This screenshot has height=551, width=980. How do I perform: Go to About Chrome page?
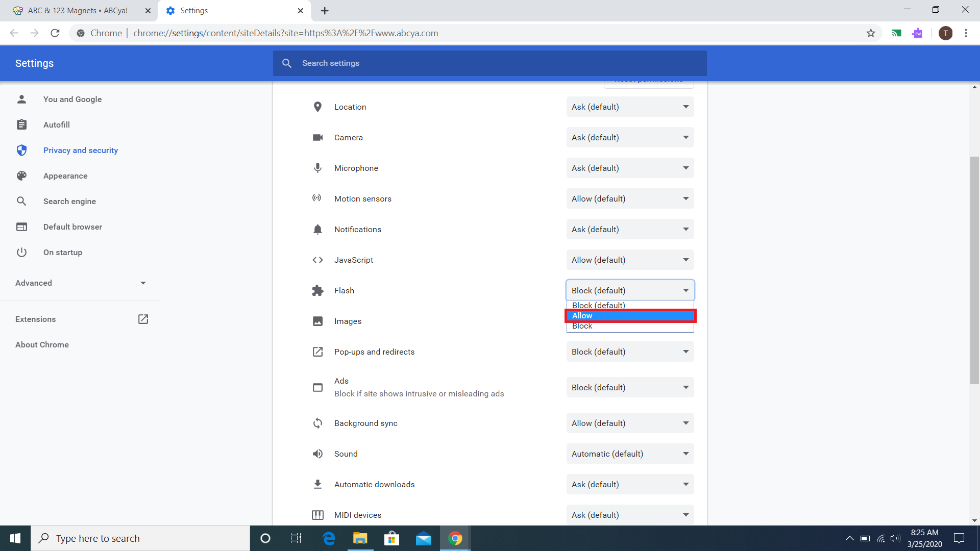point(42,344)
